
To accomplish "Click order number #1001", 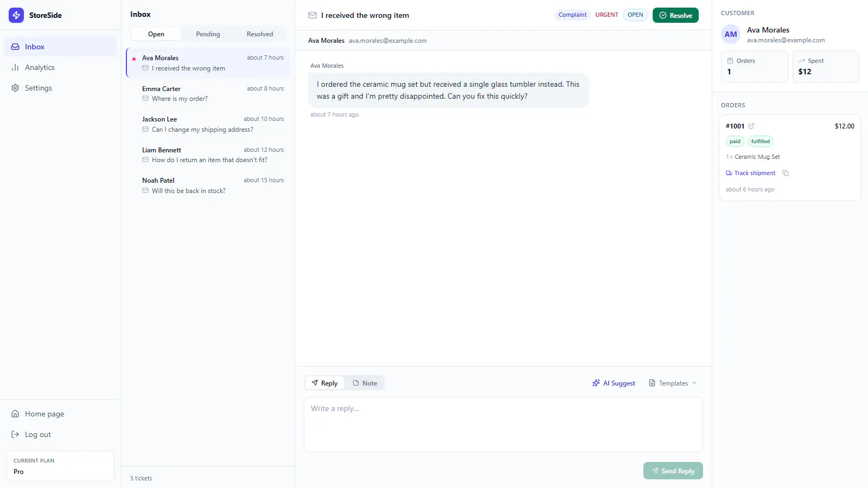I will tap(735, 126).
